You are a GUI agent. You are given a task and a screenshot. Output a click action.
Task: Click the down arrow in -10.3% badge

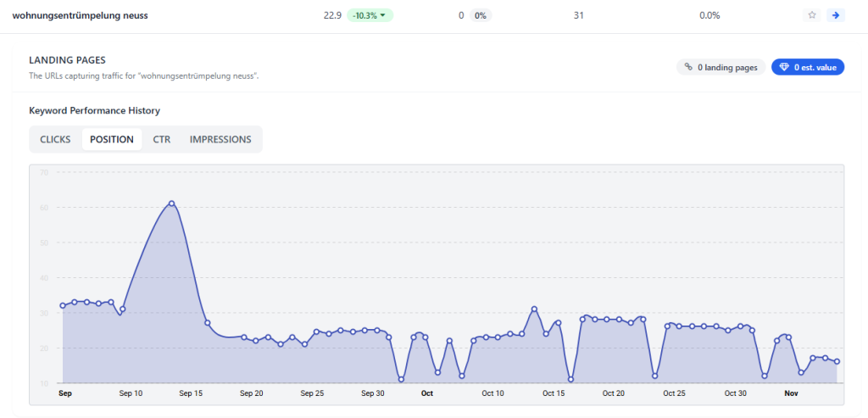(x=383, y=15)
